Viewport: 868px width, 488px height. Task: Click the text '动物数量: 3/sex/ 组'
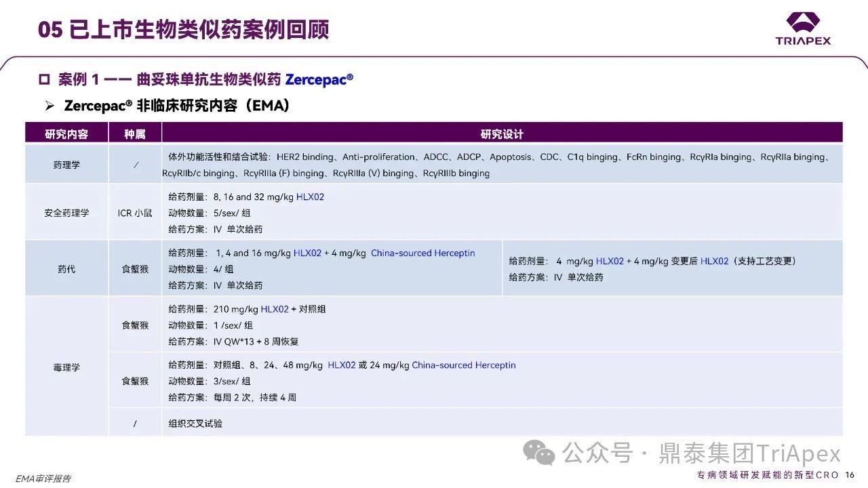[210, 381]
